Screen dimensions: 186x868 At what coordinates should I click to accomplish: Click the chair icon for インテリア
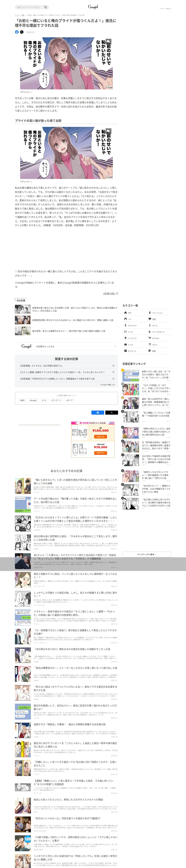tap(125, 338)
